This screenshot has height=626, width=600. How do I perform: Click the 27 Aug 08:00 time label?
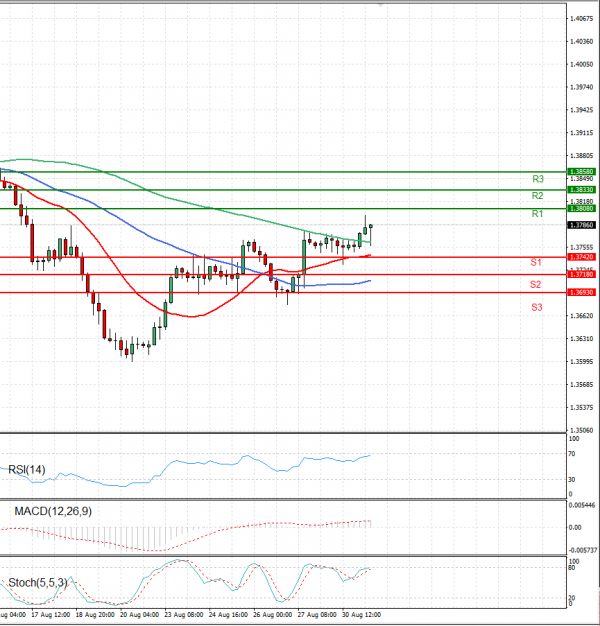point(317,614)
